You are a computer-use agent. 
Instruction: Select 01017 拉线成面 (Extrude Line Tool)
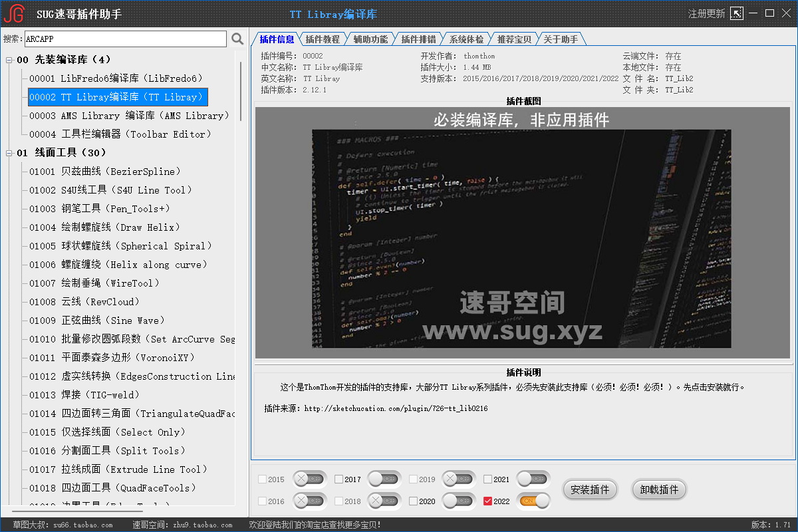click(x=118, y=469)
